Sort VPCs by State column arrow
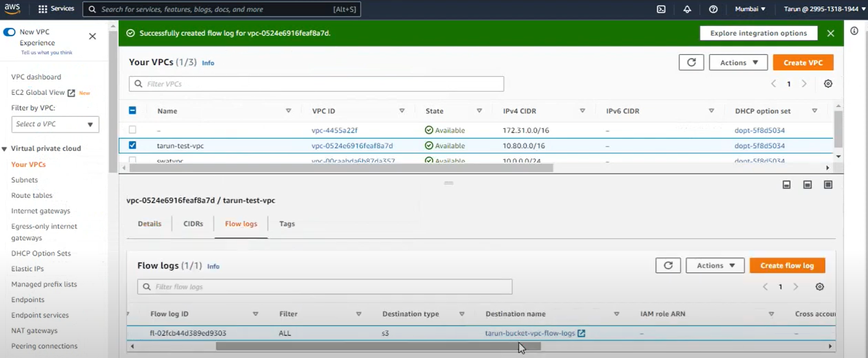868x358 pixels. (x=479, y=111)
